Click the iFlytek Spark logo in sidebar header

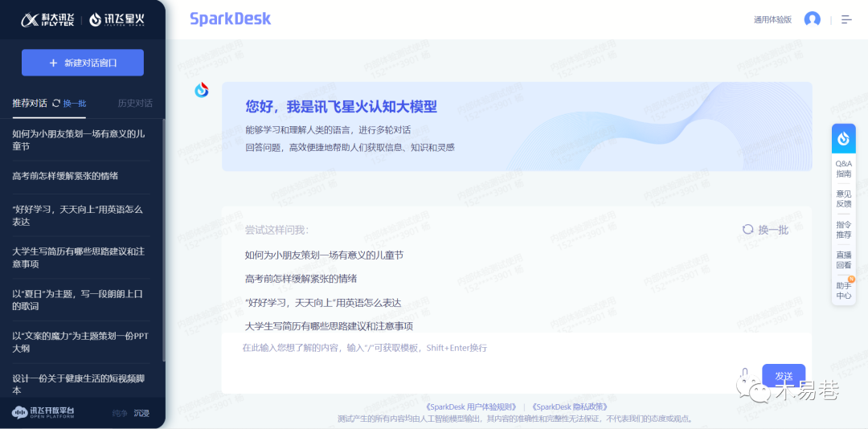[x=117, y=19]
